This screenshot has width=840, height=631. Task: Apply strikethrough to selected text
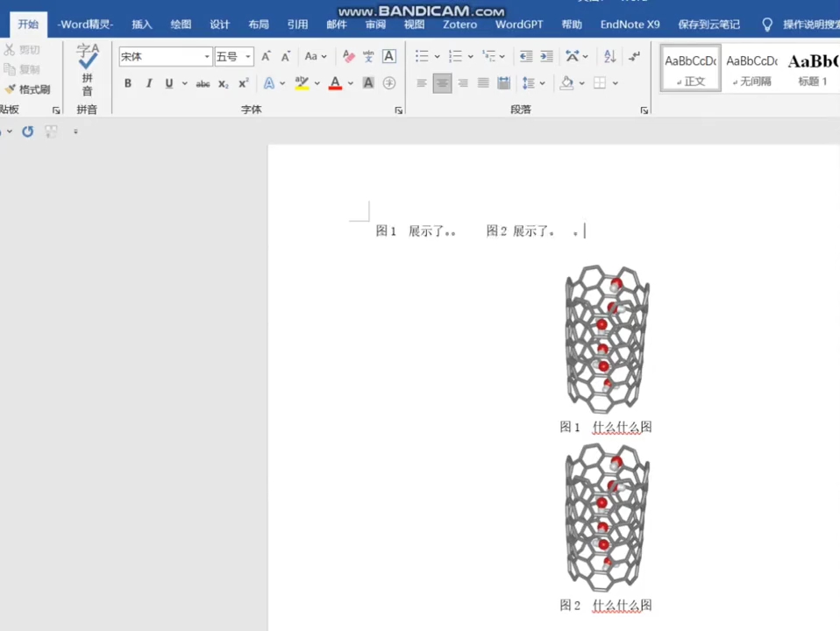203,83
